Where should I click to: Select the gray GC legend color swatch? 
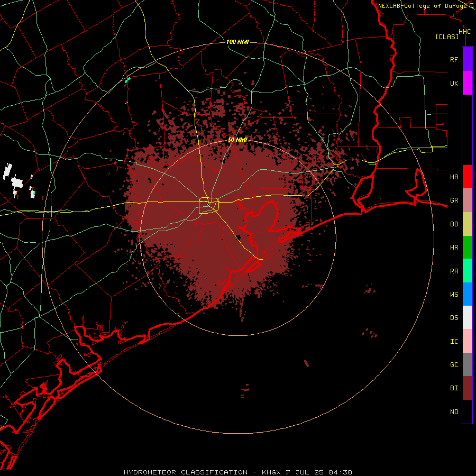coord(467,364)
